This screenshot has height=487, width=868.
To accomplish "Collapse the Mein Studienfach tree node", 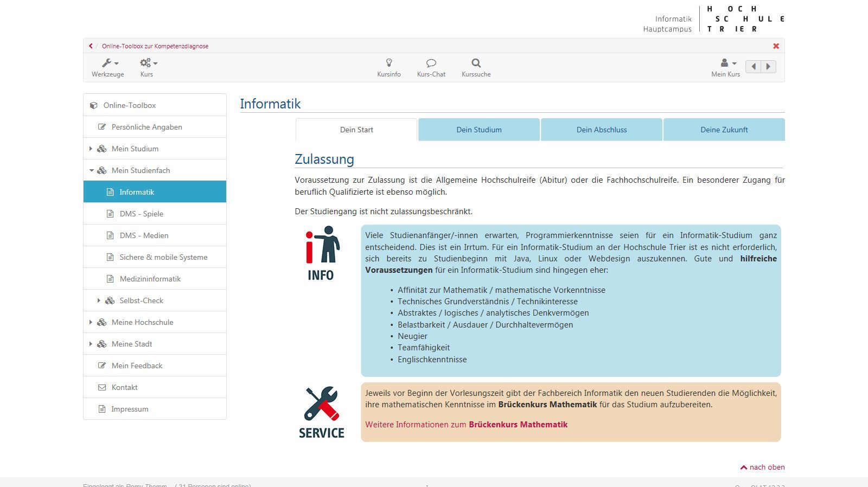I will 91,170.
